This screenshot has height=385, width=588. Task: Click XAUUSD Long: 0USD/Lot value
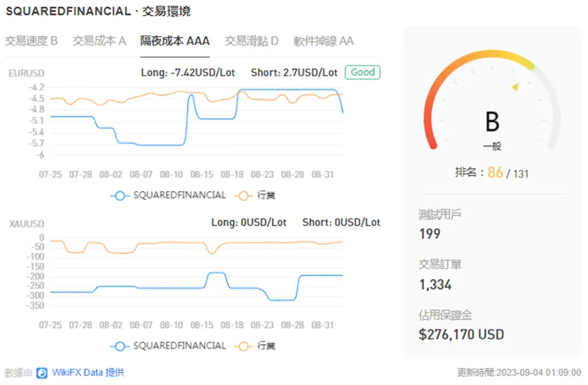click(249, 222)
